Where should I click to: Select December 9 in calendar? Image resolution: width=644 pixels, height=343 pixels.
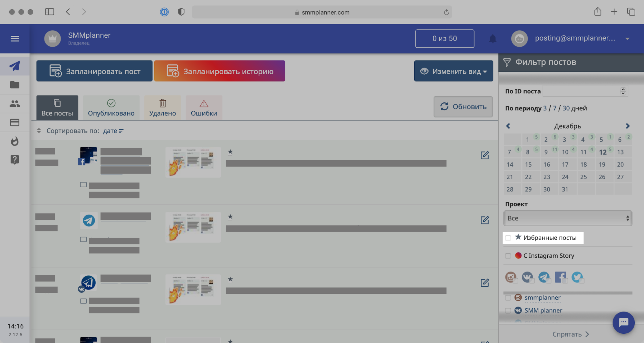(x=549, y=152)
